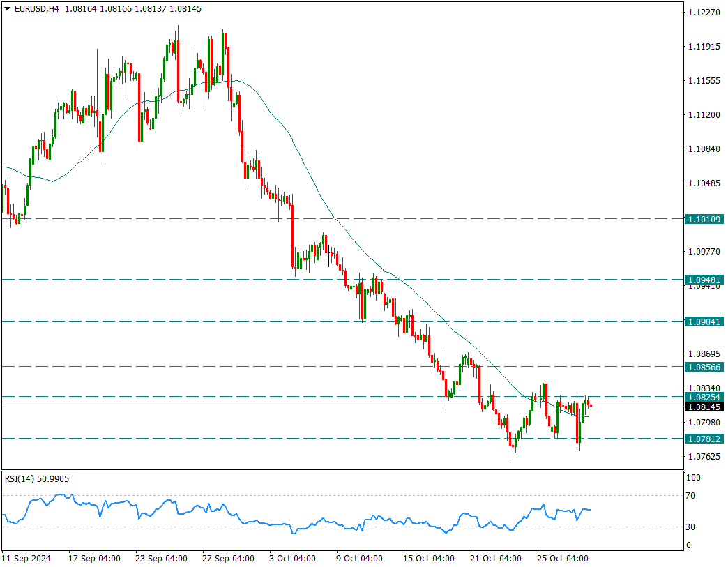
Task: Click the EURUSD,H4 symbol title text
Action: pos(37,9)
